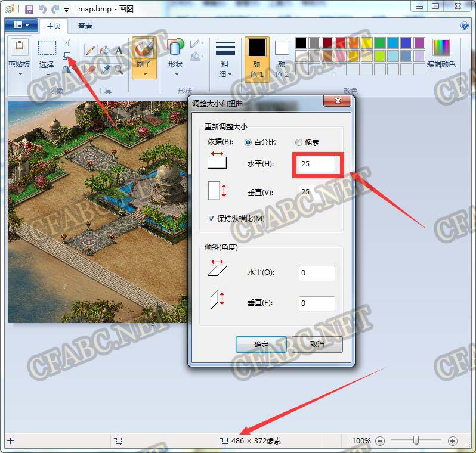Open the Customize Quick Access Toolbar dropdown
Screen dimensions: 476x453
66,10
